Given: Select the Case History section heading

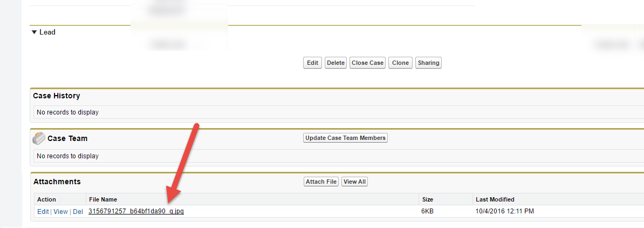Looking at the screenshot, I should click(56, 96).
